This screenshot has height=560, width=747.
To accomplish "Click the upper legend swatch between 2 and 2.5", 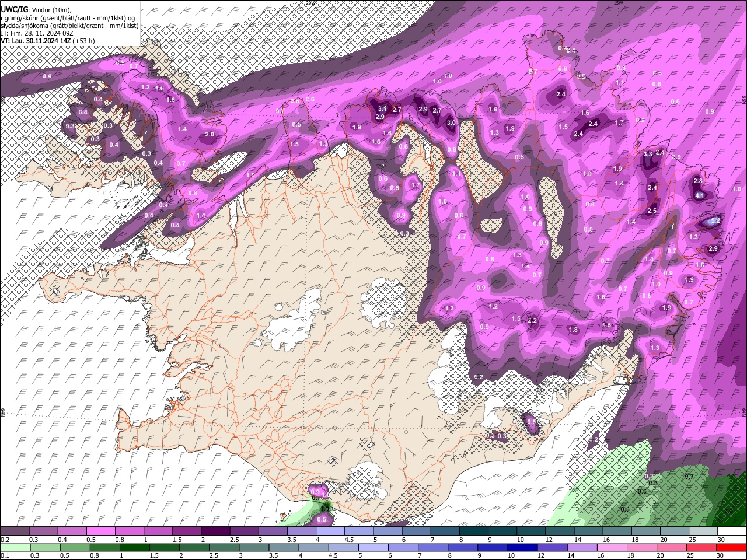I will coord(215,531).
